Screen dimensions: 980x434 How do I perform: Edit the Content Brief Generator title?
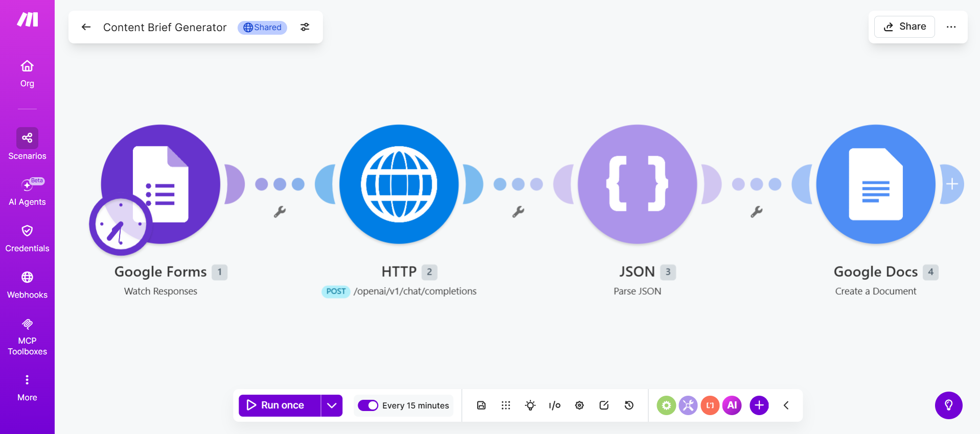165,27
